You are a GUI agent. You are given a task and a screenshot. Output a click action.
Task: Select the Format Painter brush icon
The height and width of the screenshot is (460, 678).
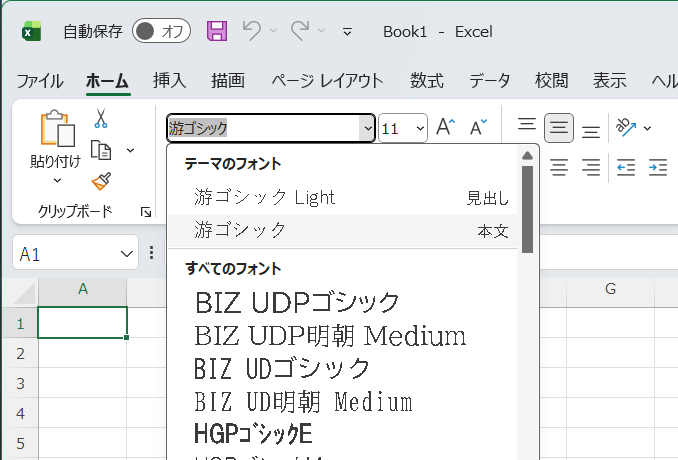click(101, 181)
